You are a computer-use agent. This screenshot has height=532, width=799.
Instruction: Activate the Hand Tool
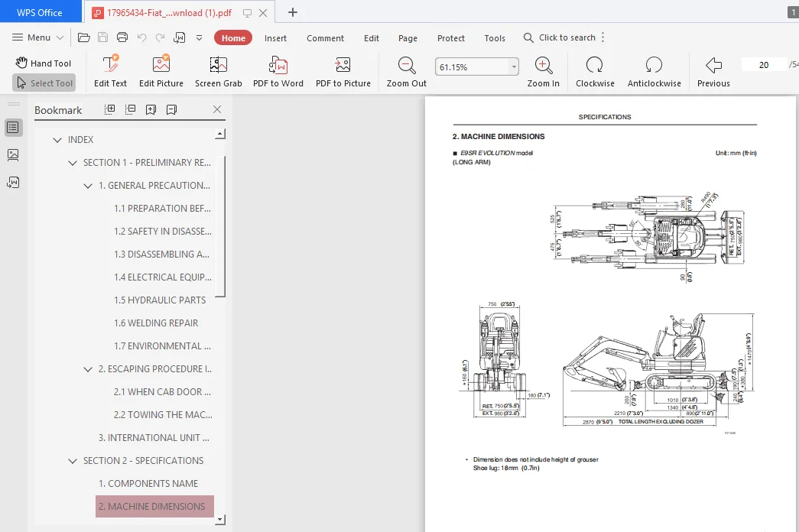point(44,63)
